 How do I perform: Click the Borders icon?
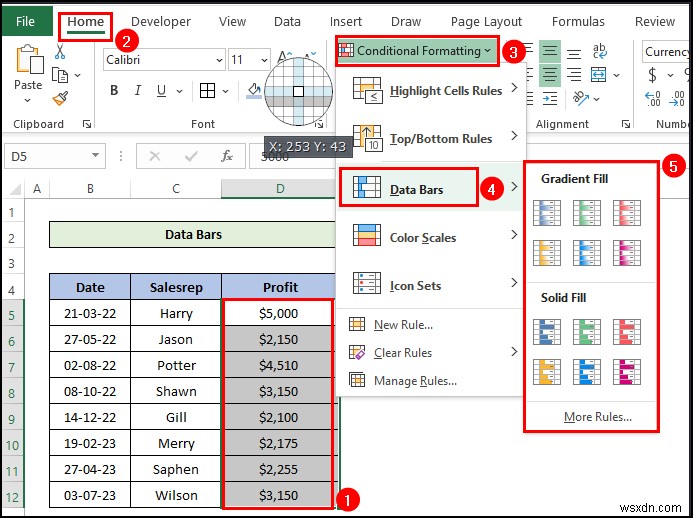(x=207, y=91)
